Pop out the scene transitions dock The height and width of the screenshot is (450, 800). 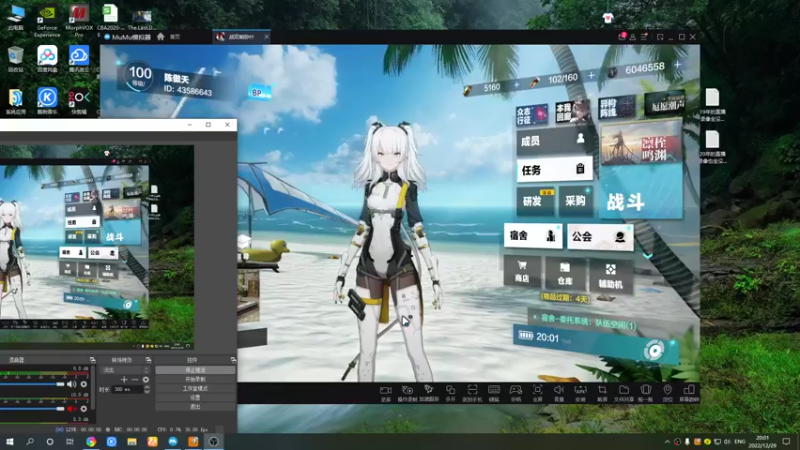tap(148, 360)
